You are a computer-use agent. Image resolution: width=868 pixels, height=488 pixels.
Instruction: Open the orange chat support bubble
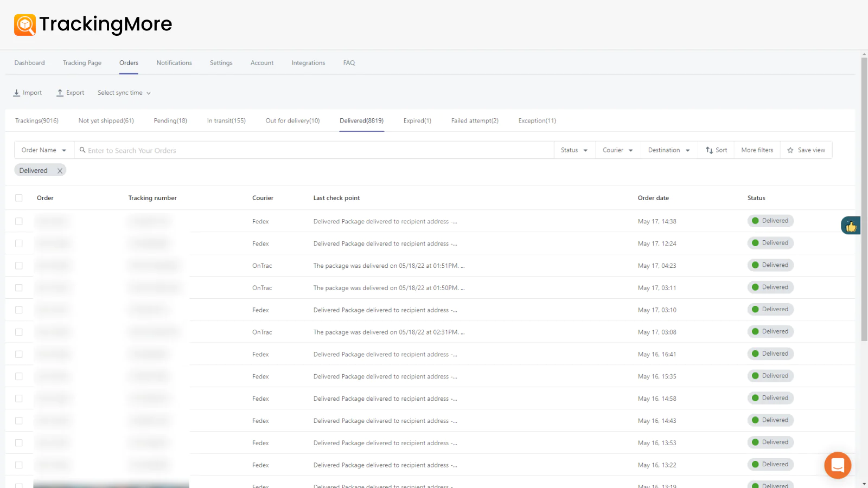[837, 465]
